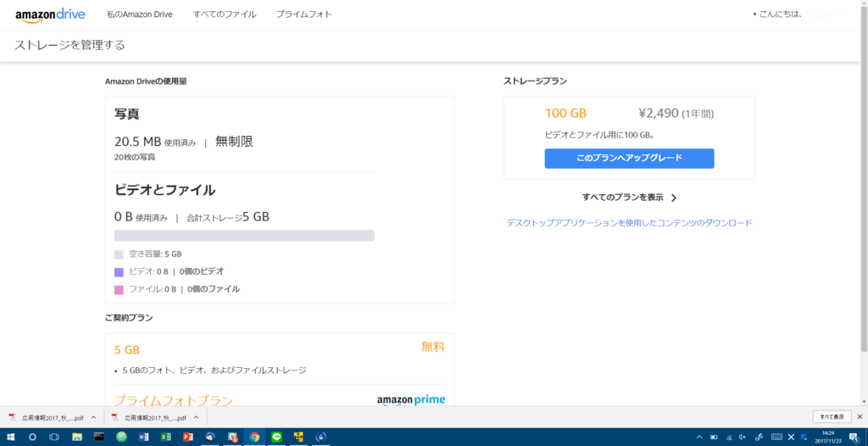868x446 pixels.
Task: Open the green round taskbar app
Action: click(121, 437)
